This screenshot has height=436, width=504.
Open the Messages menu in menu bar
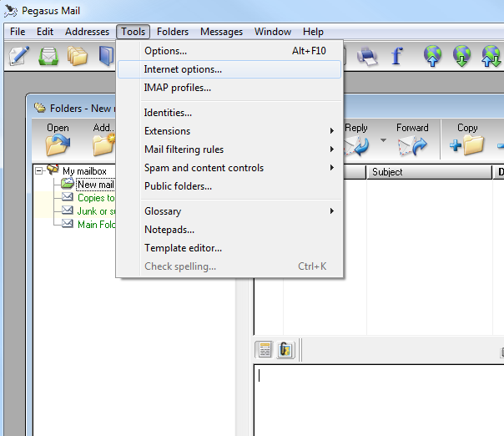click(x=221, y=32)
